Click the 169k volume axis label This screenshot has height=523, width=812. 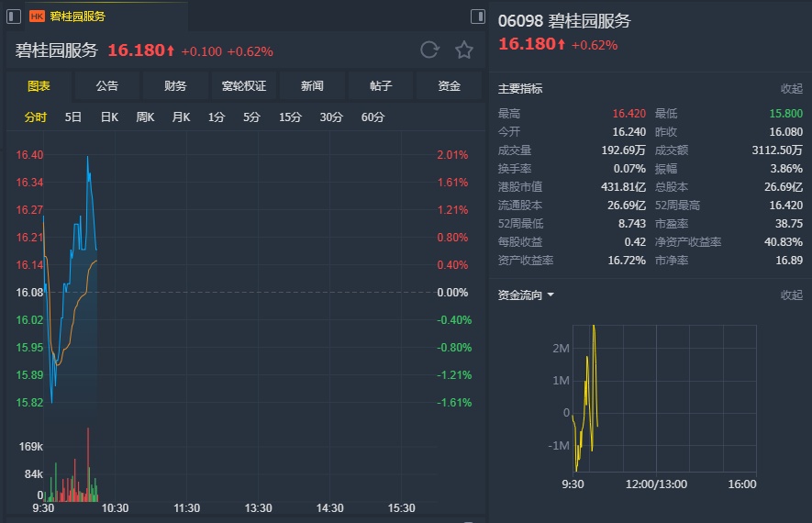pos(30,446)
